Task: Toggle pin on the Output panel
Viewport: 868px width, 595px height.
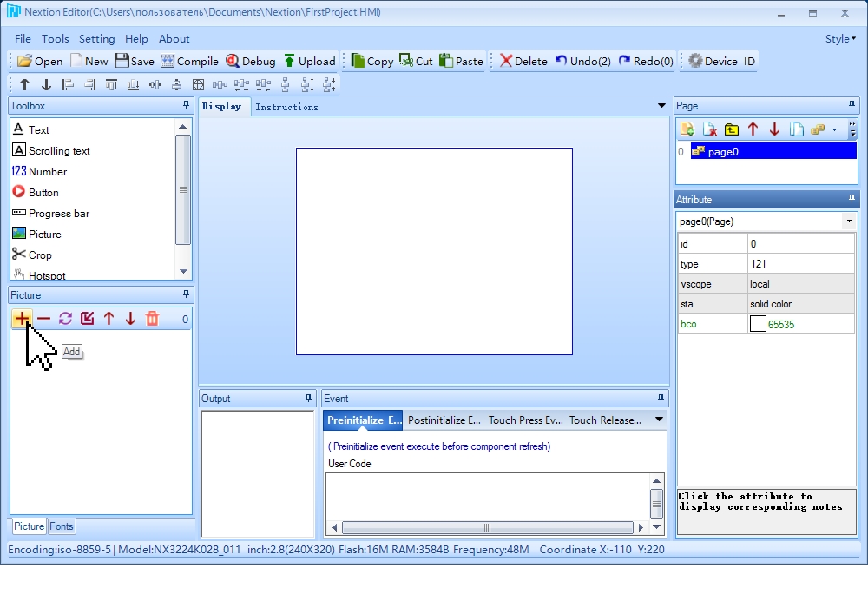Action: tap(308, 398)
